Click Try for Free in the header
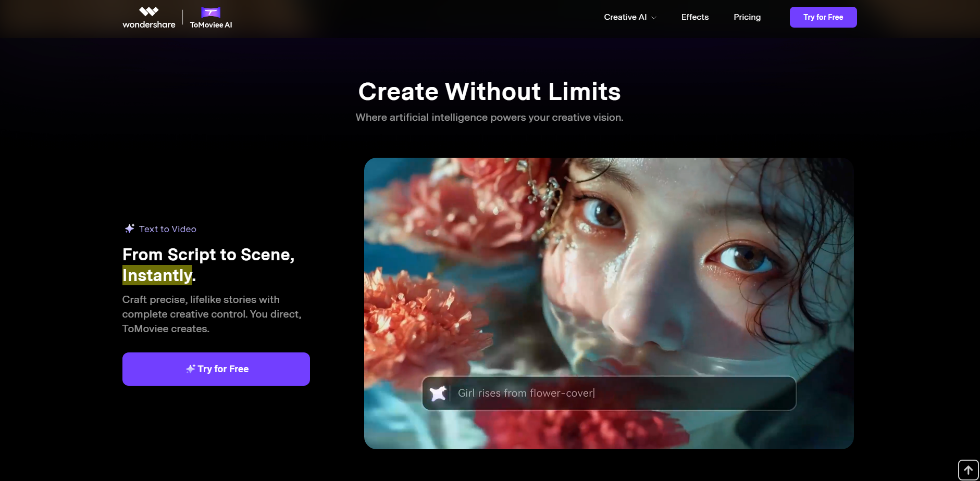Viewport: 980px width, 481px height. point(823,17)
